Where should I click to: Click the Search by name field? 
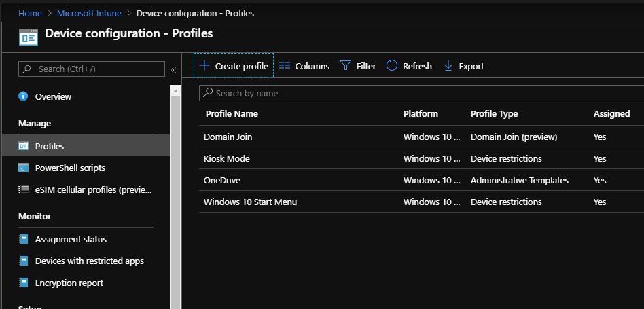421,93
